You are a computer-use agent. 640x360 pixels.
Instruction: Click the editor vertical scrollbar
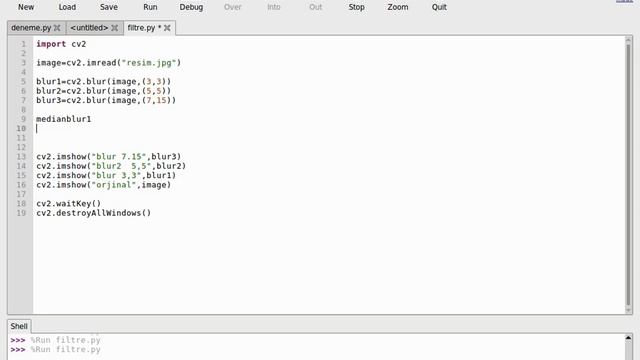[629, 175]
